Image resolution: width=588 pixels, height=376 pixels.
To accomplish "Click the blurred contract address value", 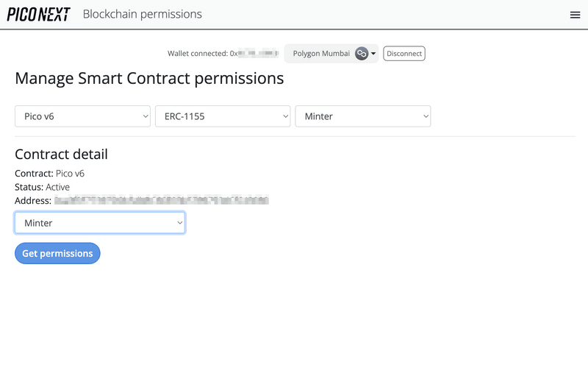I will [162, 200].
